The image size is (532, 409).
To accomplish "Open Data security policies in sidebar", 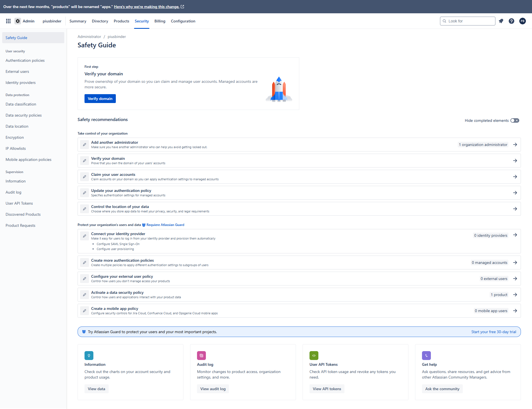I will point(24,115).
